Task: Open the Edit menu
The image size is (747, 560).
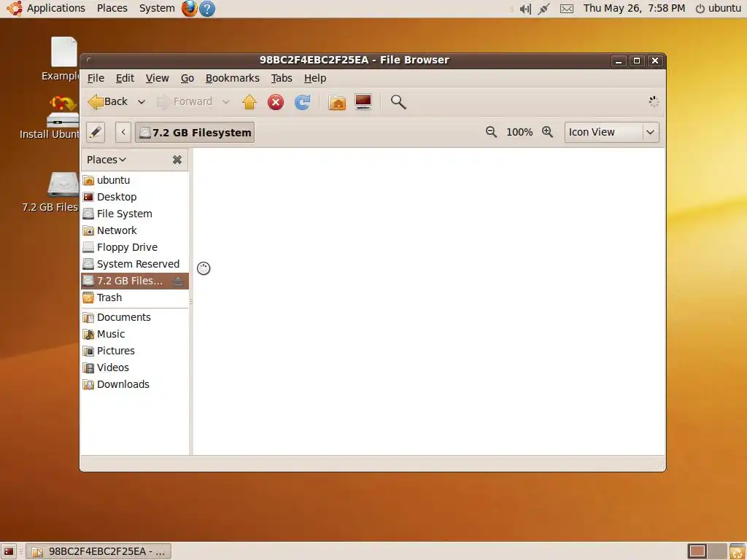Action: click(x=125, y=78)
